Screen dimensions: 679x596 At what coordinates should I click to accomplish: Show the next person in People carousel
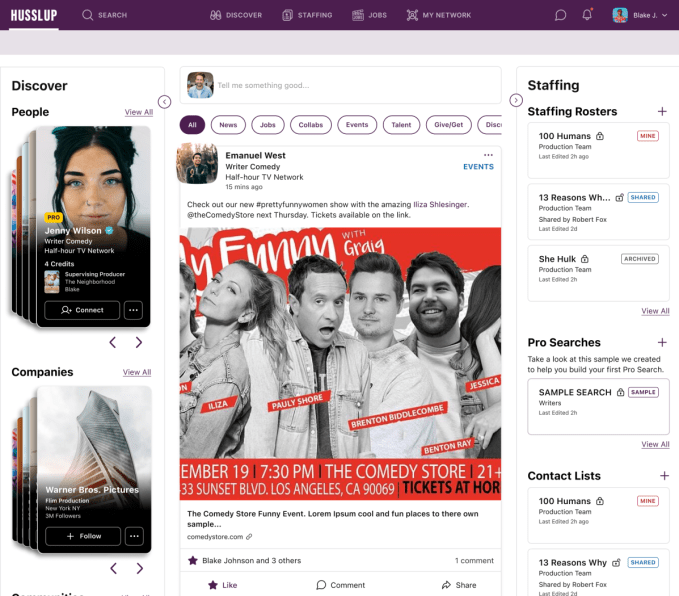coord(139,343)
